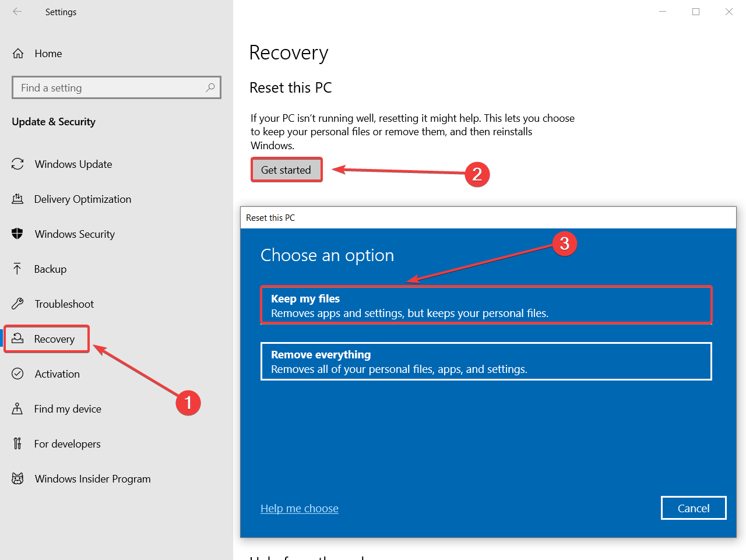The image size is (746, 560).
Task: Click the Backup upload arrow icon
Action: pos(17,269)
